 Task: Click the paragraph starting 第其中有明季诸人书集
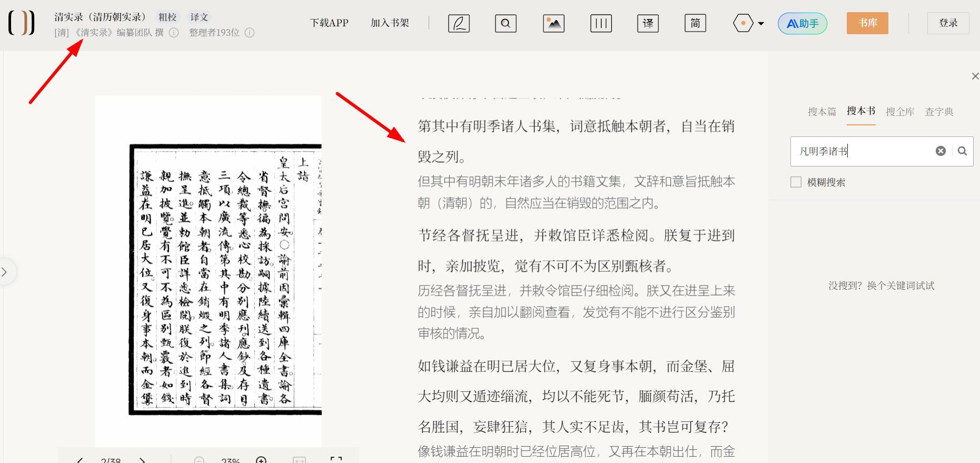tap(576, 141)
